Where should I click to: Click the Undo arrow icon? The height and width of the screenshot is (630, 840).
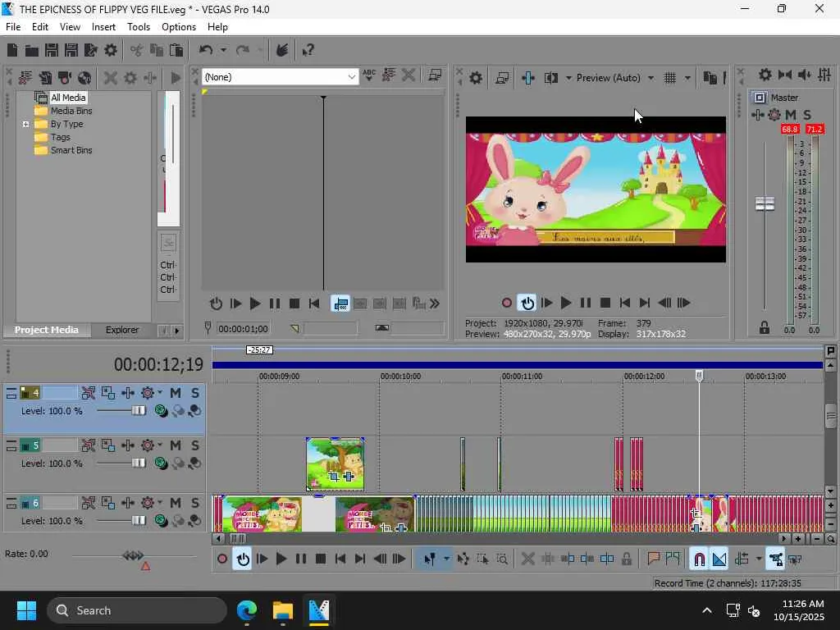coord(206,50)
